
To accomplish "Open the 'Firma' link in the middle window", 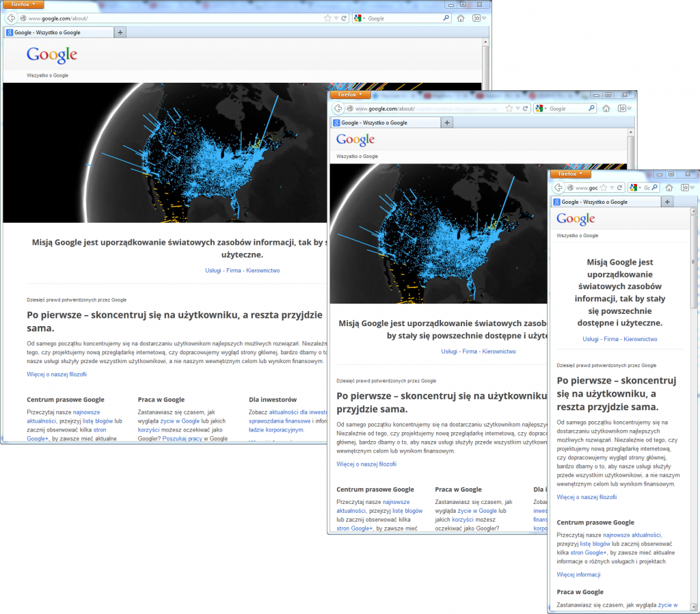I will (470, 351).
